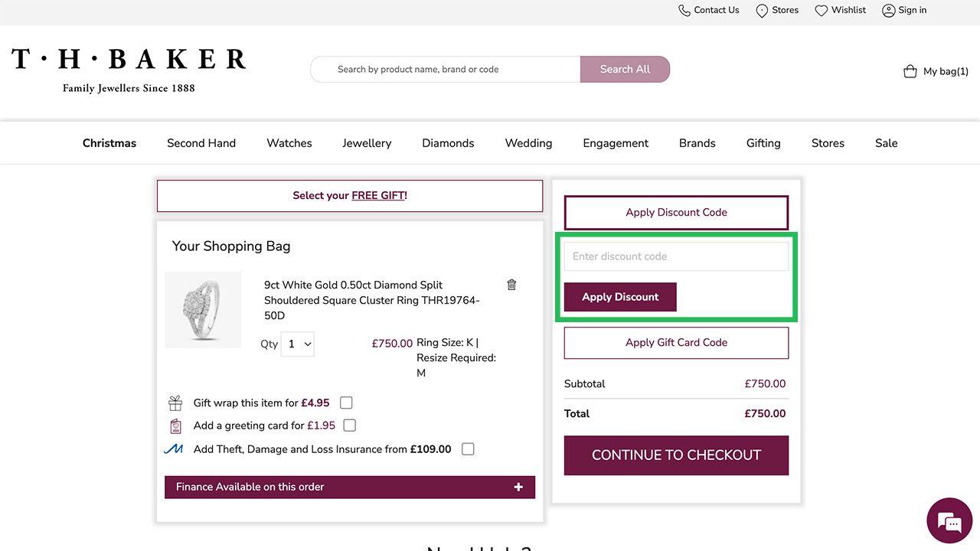Viewport: 980px width, 551px height.
Task: Open the Christmas menu
Action: 109,143
